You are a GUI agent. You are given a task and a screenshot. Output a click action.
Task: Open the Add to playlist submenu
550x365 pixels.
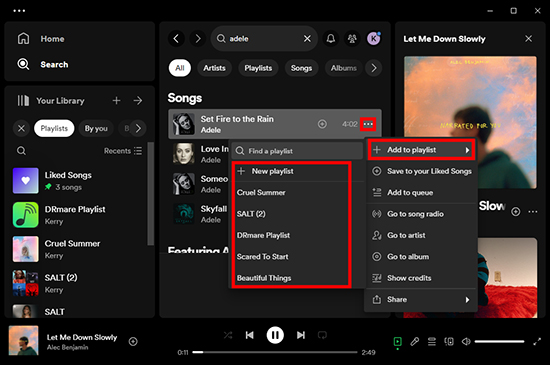point(421,150)
